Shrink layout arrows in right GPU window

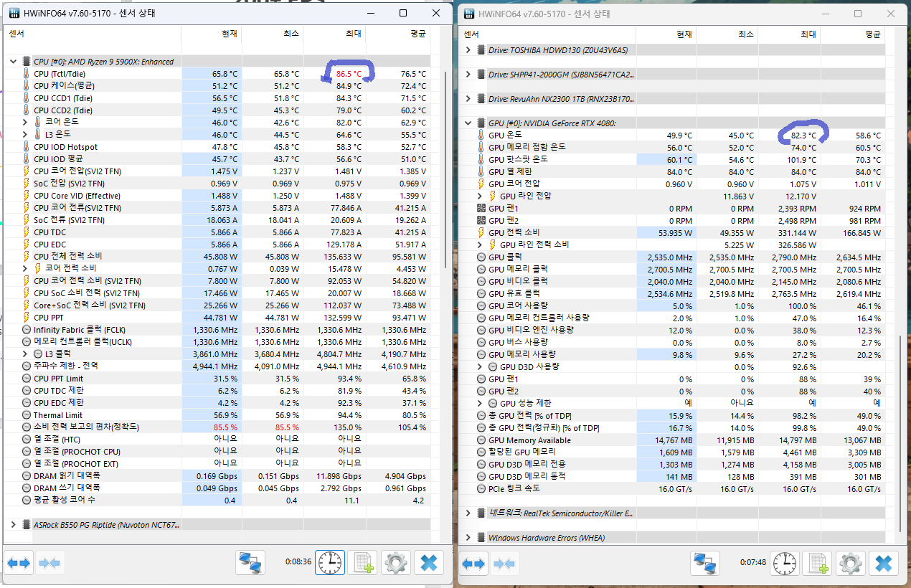504,564
